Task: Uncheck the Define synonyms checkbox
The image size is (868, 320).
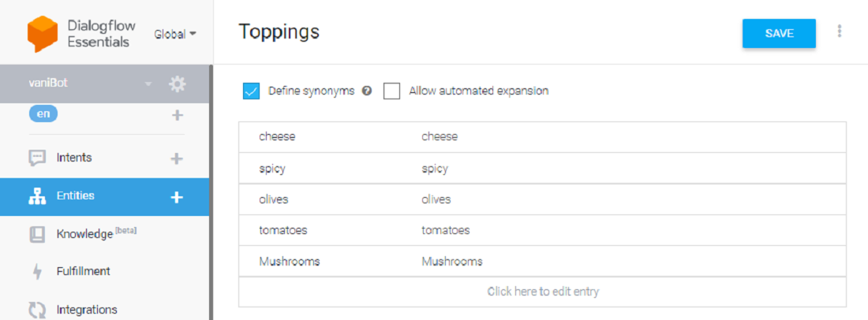Action: [x=252, y=91]
